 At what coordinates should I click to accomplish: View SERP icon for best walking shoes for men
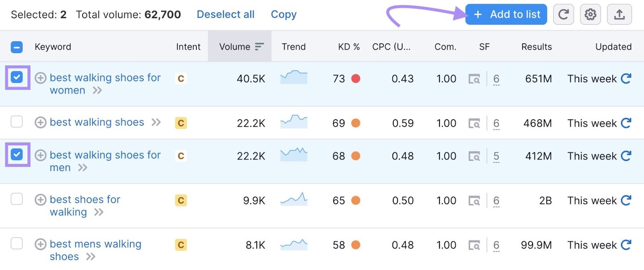[x=474, y=156]
